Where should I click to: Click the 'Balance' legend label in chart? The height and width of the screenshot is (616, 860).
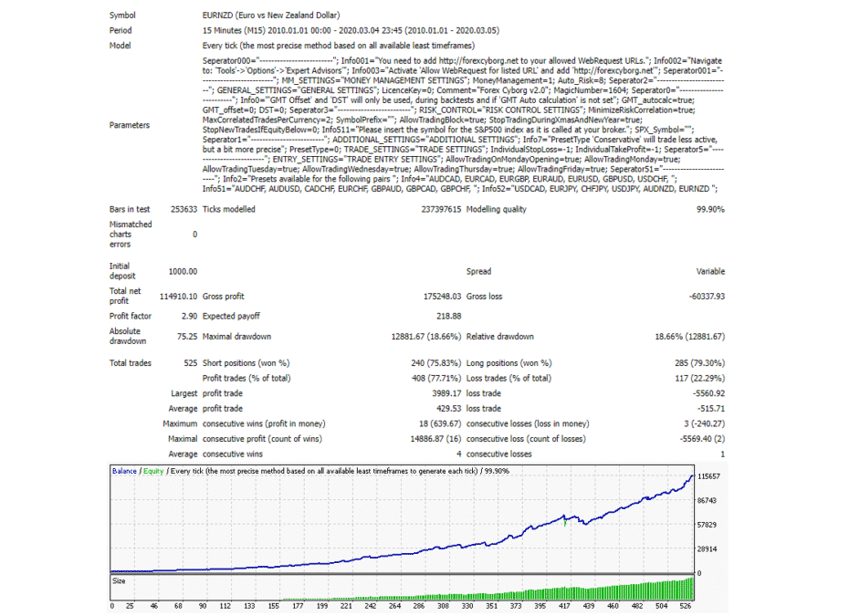[124, 471]
